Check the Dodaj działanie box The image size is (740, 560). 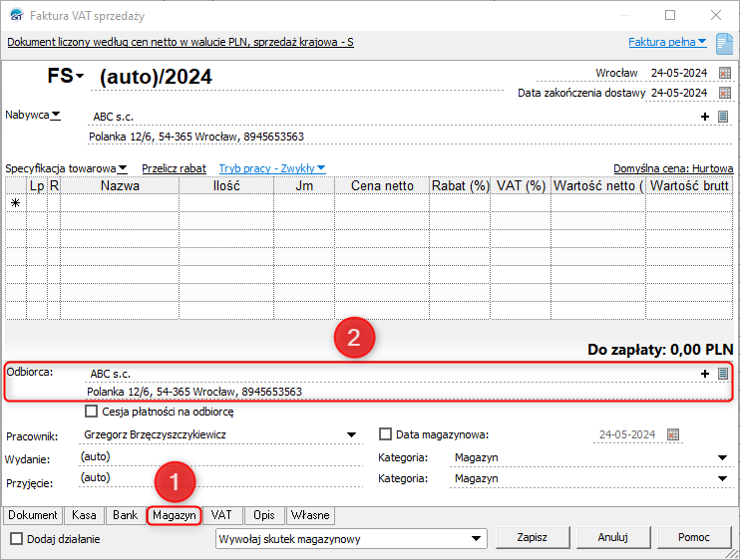(x=16, y=539)
